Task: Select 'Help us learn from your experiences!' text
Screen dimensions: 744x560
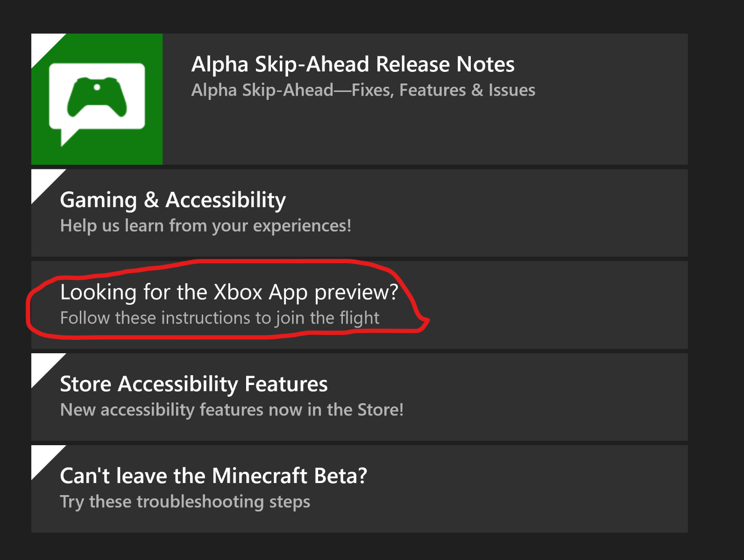Action: 205,226
